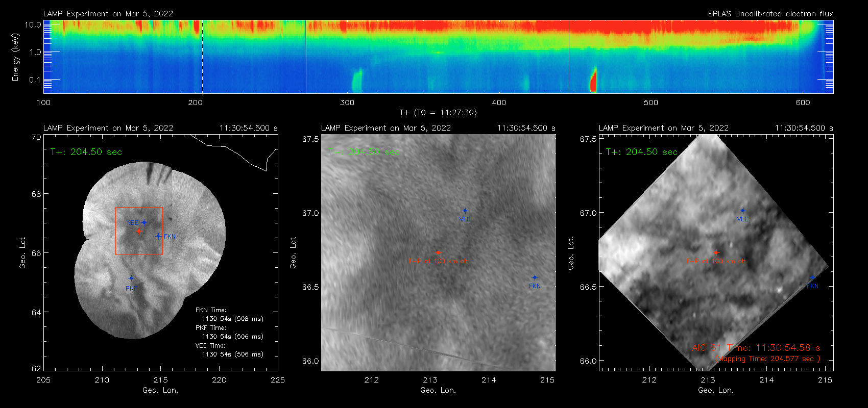Click the '1130 54s (506 ms)' value under VEE Time
Image resolution: width=868 pixels, height=408 pixels.
233,354
